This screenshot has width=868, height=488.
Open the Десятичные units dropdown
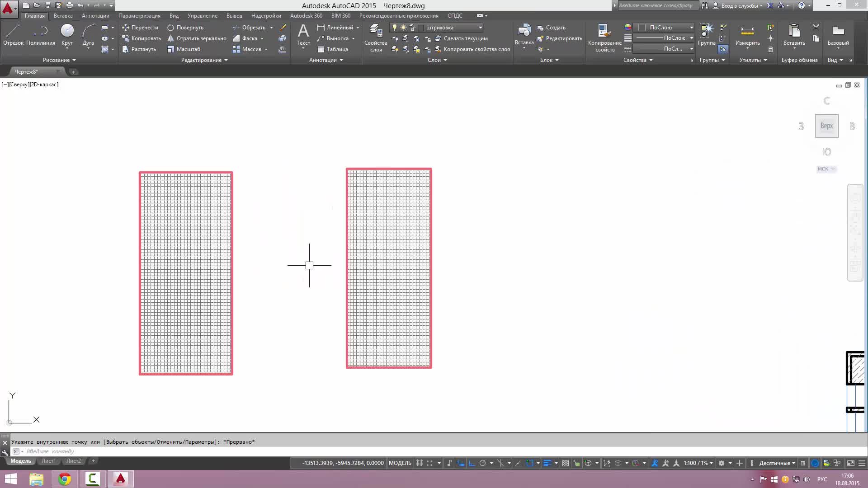[777, 463]
